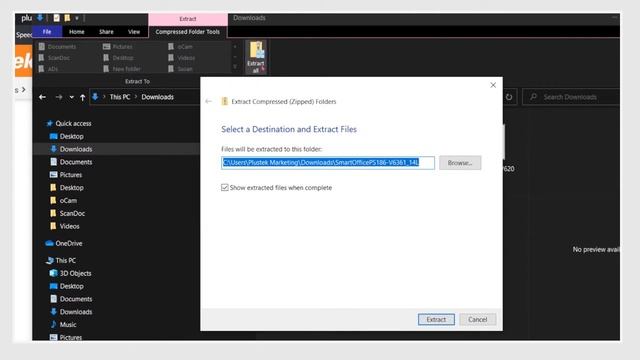Screen dimensions: 640x360
Task: Switch to the View ribbon tab
Action: click(x=134, y=31)
